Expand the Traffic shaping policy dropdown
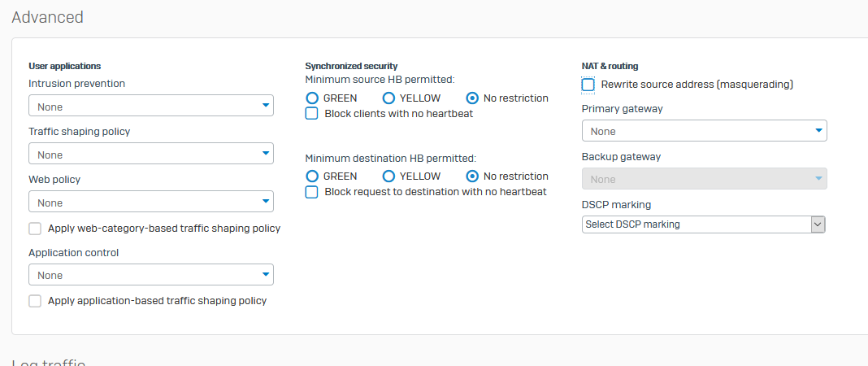 (150, 154)
